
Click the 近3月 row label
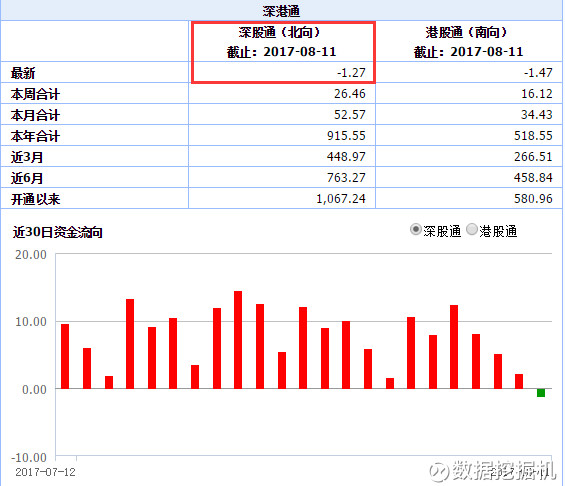[27, 157]
